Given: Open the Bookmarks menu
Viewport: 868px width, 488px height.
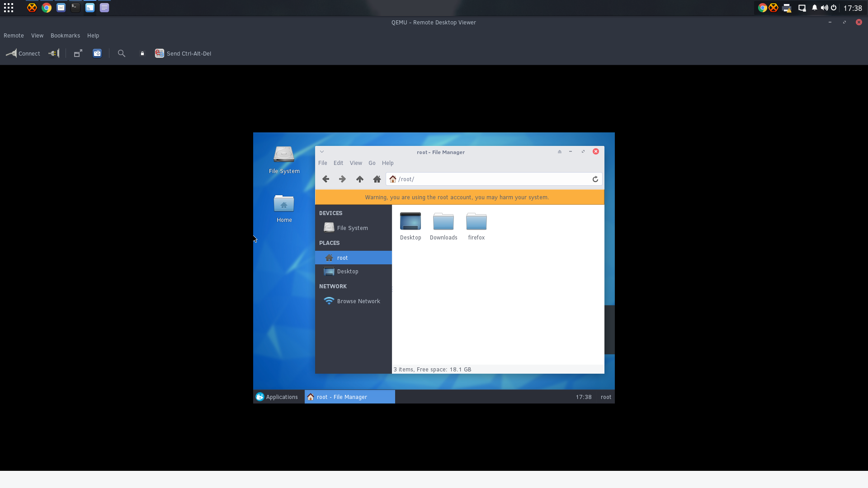Looking at the screenshot, I should point(65,36).
